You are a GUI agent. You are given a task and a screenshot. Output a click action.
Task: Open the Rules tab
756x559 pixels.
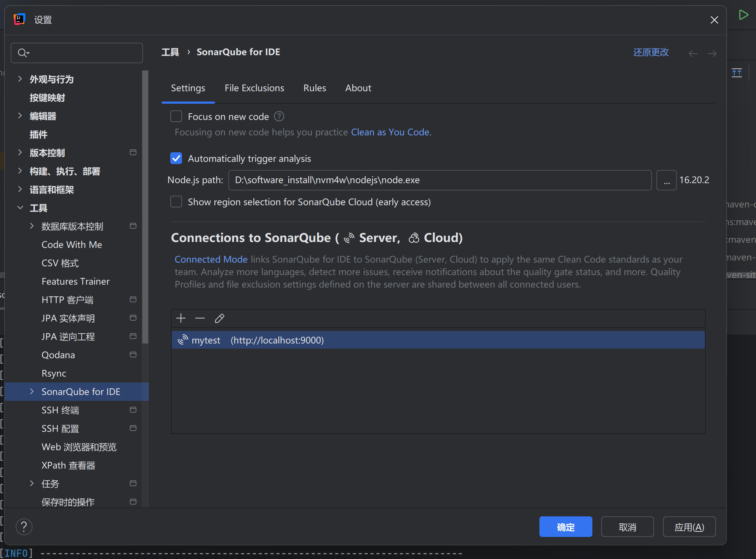(315, 88)
